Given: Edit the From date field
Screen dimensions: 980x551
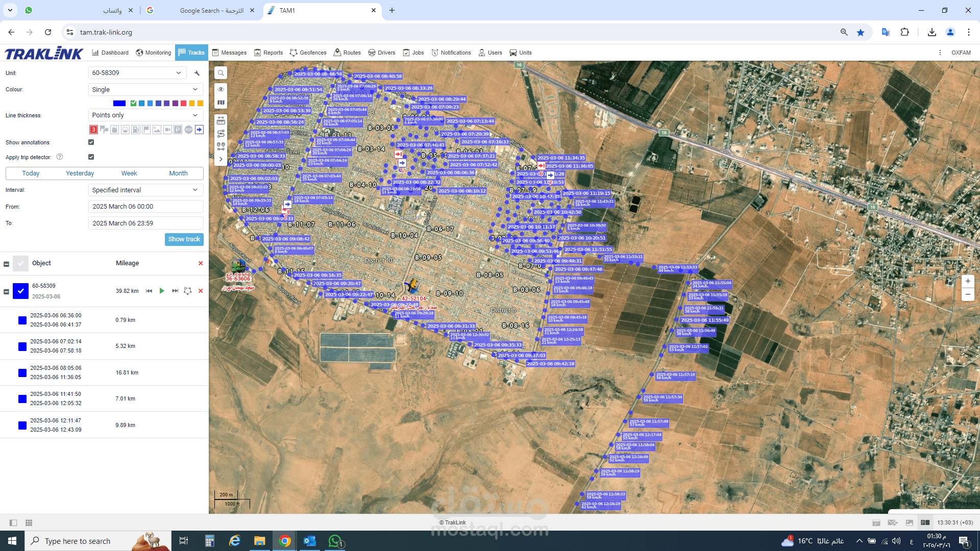Looking at the screenshot, I should click(145, 207).
